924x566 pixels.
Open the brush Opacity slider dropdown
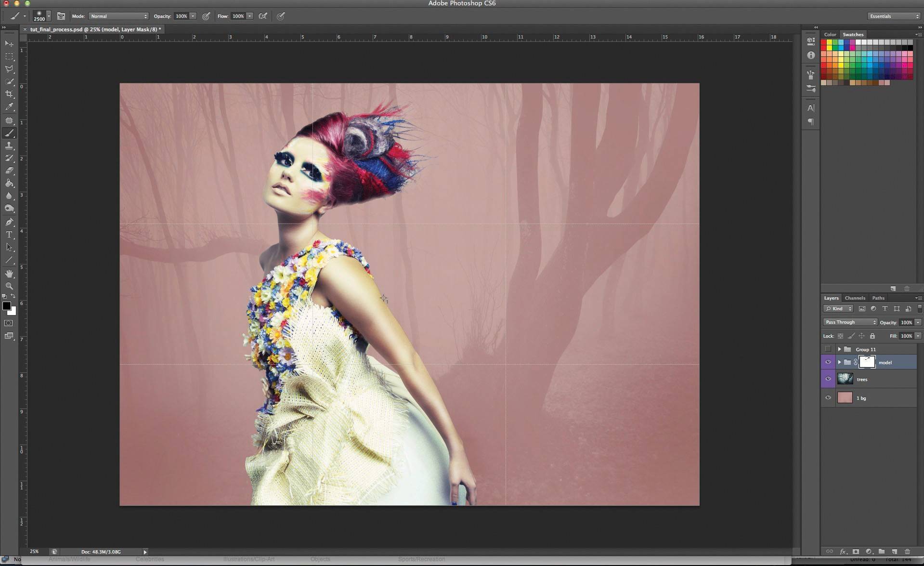coord(193,16)
